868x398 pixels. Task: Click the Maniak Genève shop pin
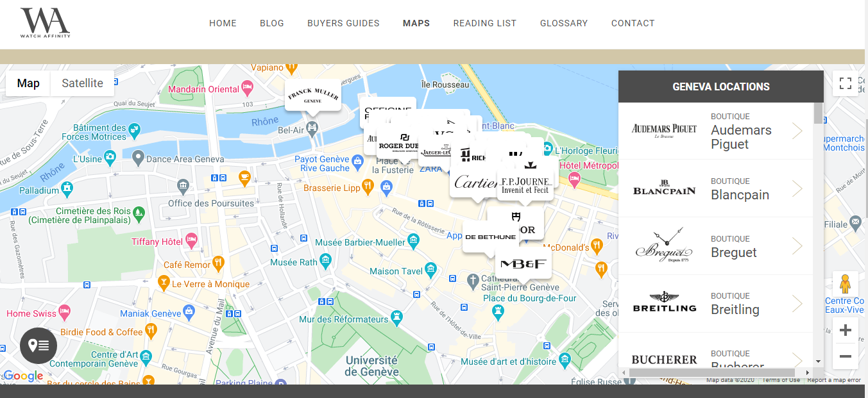189,313
